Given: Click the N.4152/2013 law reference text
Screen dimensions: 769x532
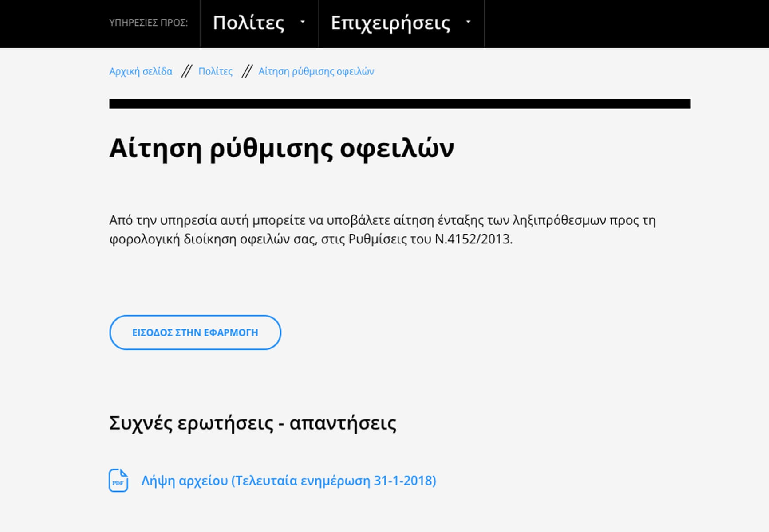Looking at the screenshot, I should 473,239.
